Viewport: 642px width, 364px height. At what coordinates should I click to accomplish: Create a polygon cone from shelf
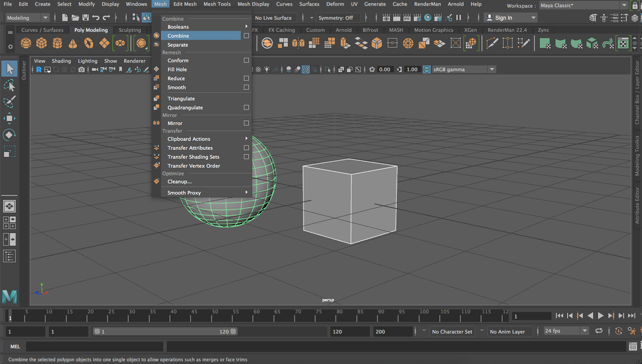click(x=73, y=43)
